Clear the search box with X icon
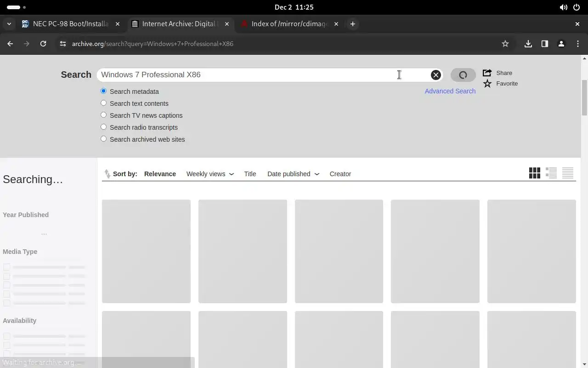Image resolution: width=588 pixels, height=368 pixels. (x=435, y=75)
